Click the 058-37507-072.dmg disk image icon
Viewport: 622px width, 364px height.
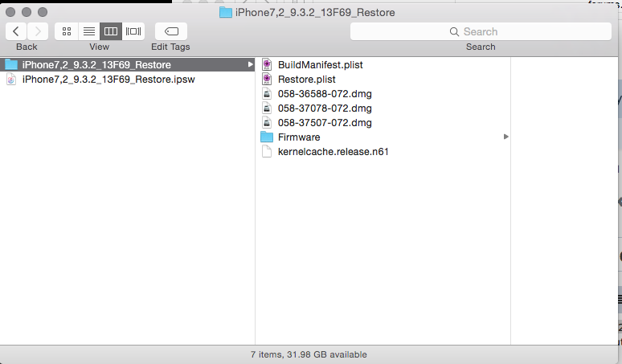267,123
